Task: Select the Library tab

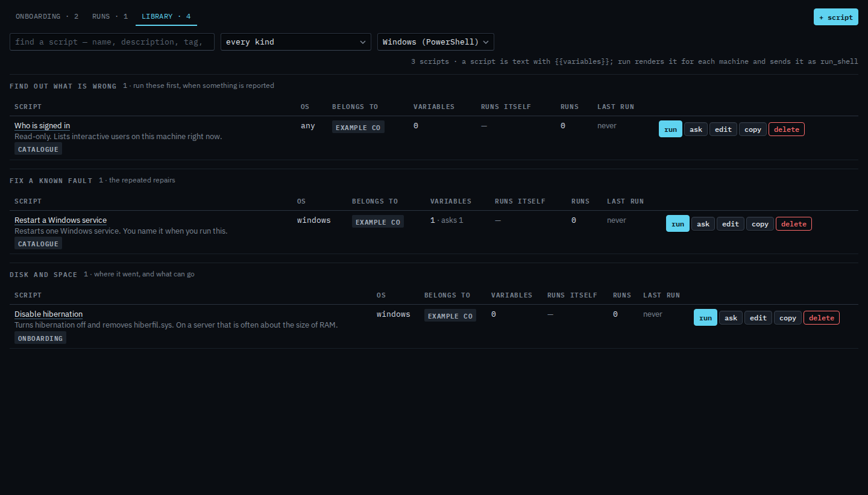Action: tap(166, 16)
